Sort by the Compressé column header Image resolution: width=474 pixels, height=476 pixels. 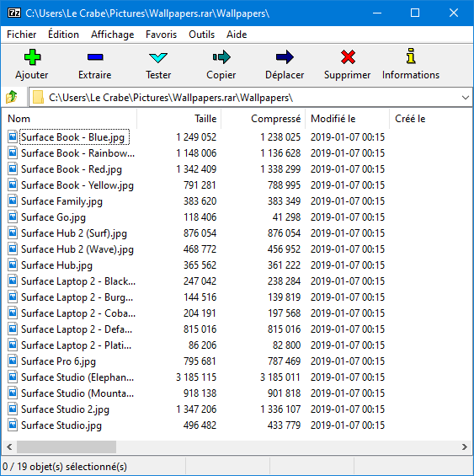263,119
